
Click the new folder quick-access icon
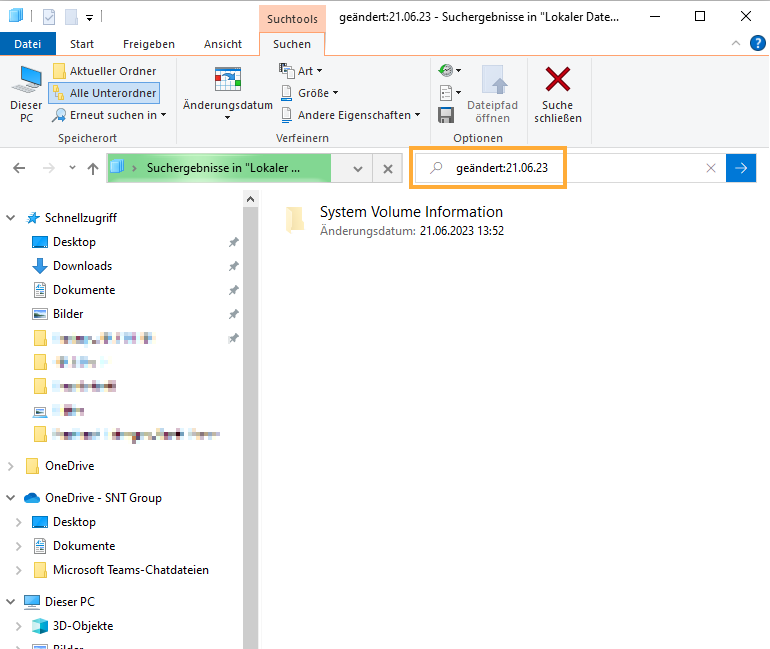click(x=72, y=17)
